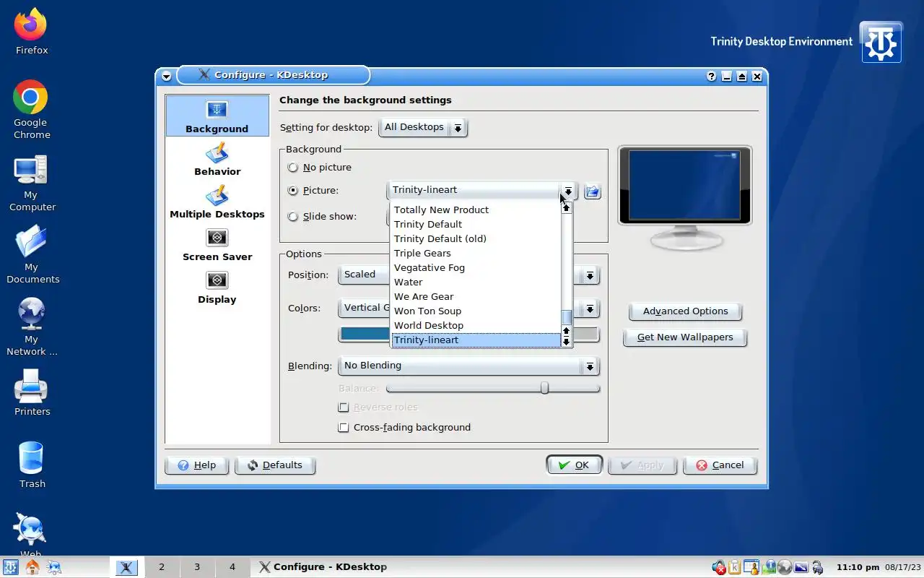
Task: Click the Help button
Action: click(197, 465)
